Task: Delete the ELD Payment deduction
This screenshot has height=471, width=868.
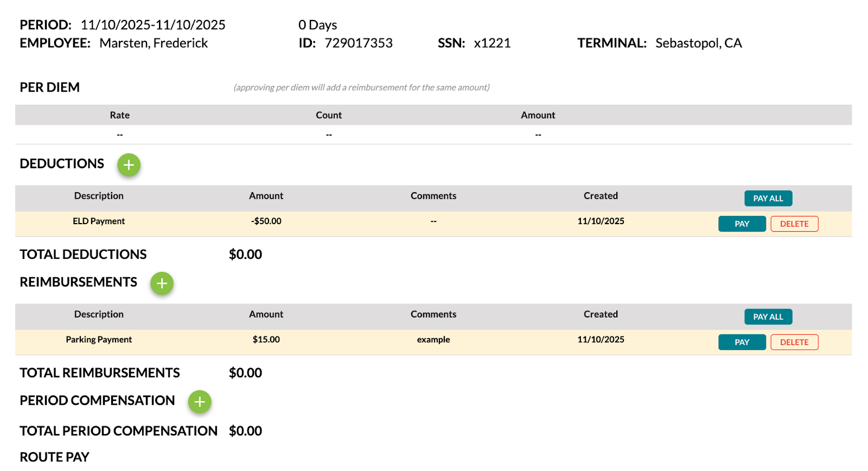Action: pyautogui.click(x=794, y=224)
